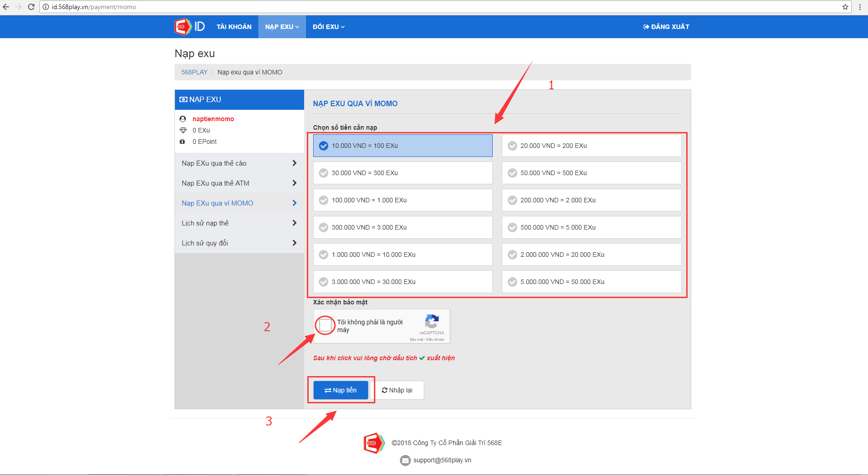Expand chevron for Nạp EXu qua ví MOMO

(294, 203)
